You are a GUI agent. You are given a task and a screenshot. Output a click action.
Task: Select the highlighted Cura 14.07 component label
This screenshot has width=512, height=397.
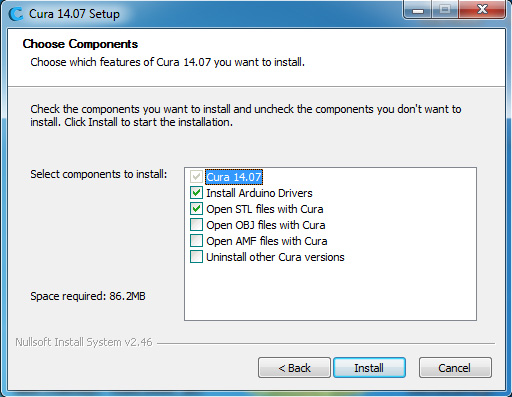tap(234, 177)
